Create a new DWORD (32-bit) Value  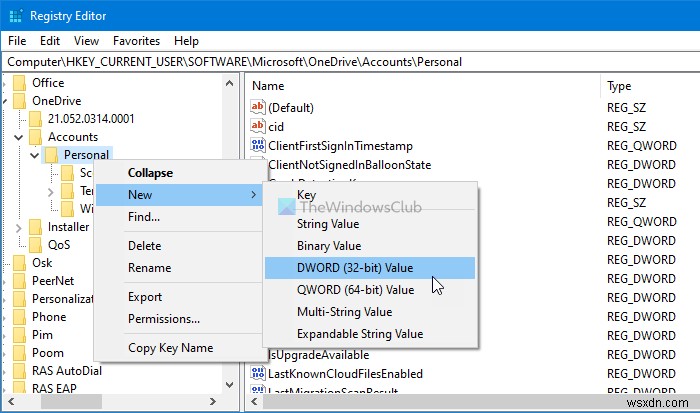point(370,268)
